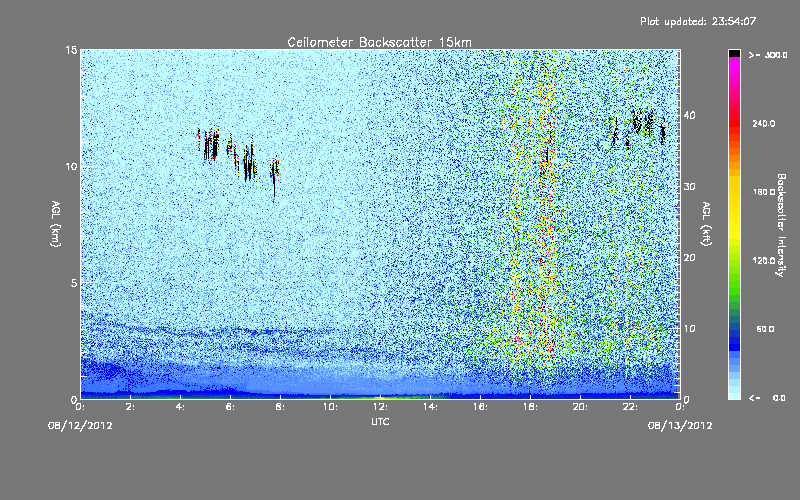Click the 15 tick on the km axis
The width and height of the screenshot is (800, 500).
(x=71, y=50)
